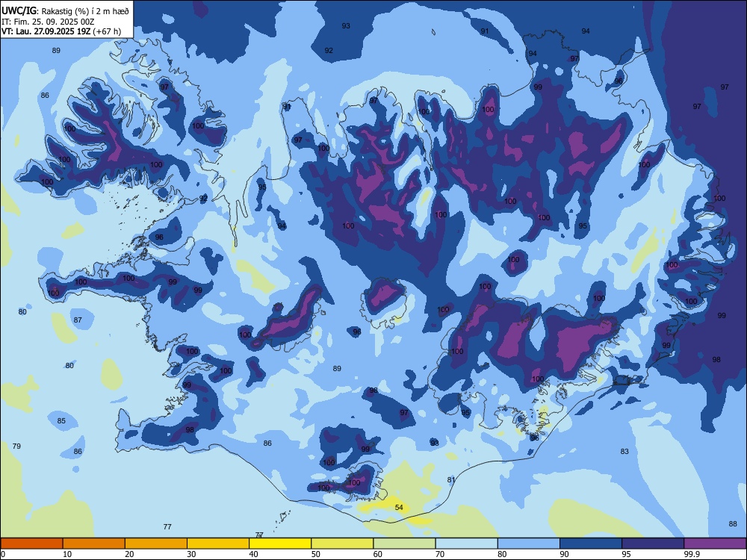This screenshot has width=747, height=560.
Task: Click the purple above-99.9 legend swatch
Action: coord(715,544)
